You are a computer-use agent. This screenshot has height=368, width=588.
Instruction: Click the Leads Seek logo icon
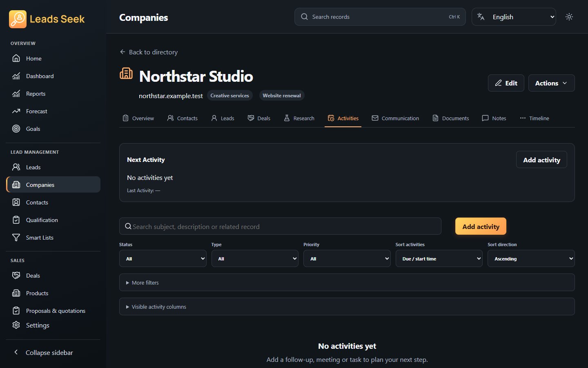[x=18, y=19]
